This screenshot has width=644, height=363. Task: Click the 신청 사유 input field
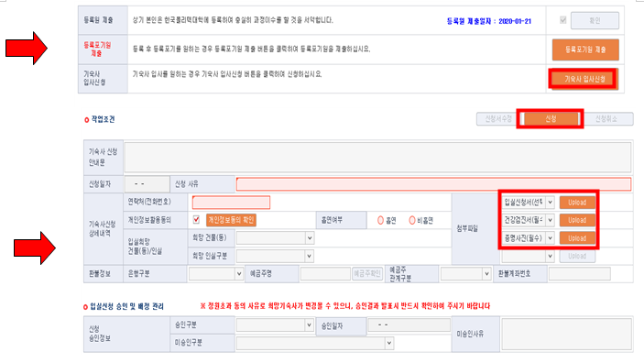[x=433, y=184]
